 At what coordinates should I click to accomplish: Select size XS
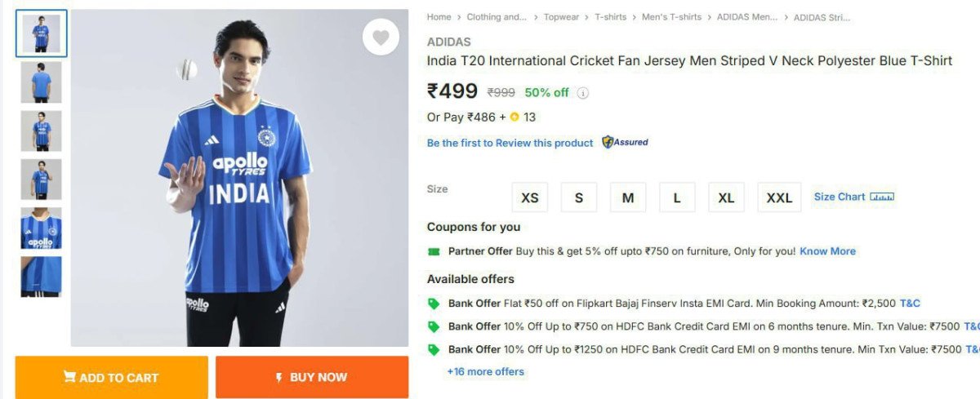coord(530,197)
